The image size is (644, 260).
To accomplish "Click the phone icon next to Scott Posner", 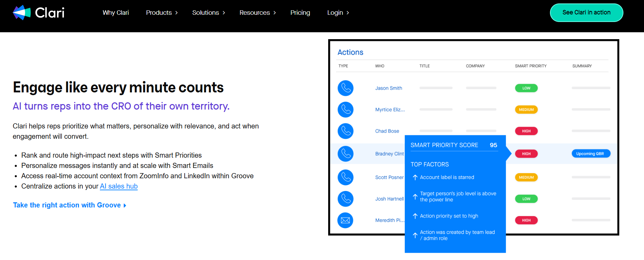I will click(x=345, y=178).
